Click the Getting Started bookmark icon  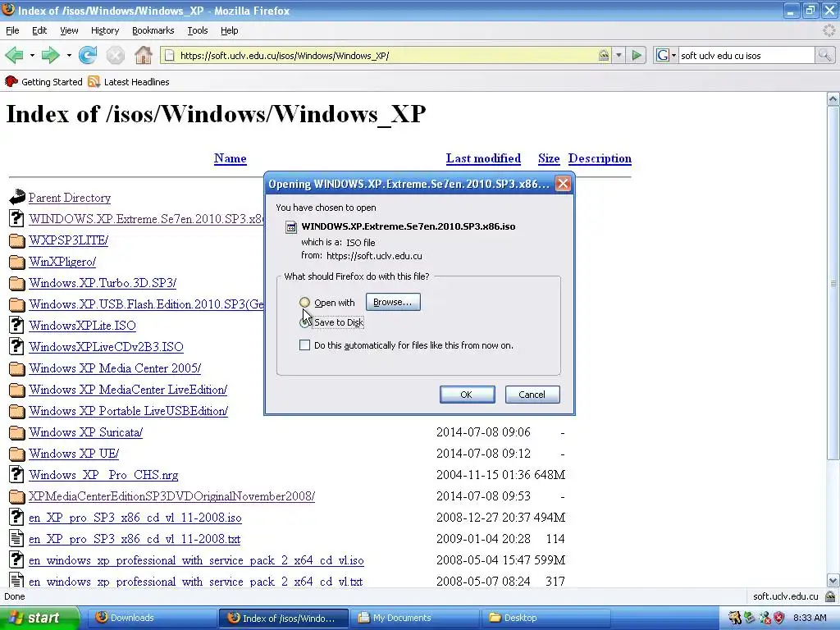(11, 81)
